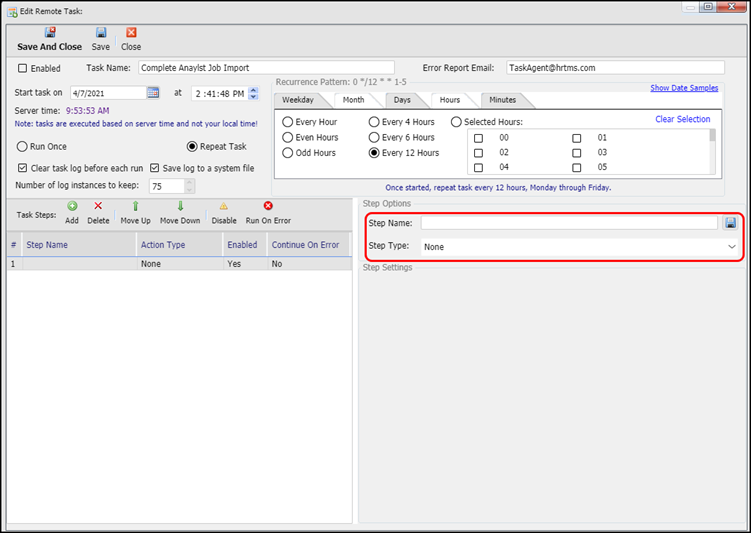Switch to the Weekday tab
Screen dimensions: 751x533
tap(298, 100)
